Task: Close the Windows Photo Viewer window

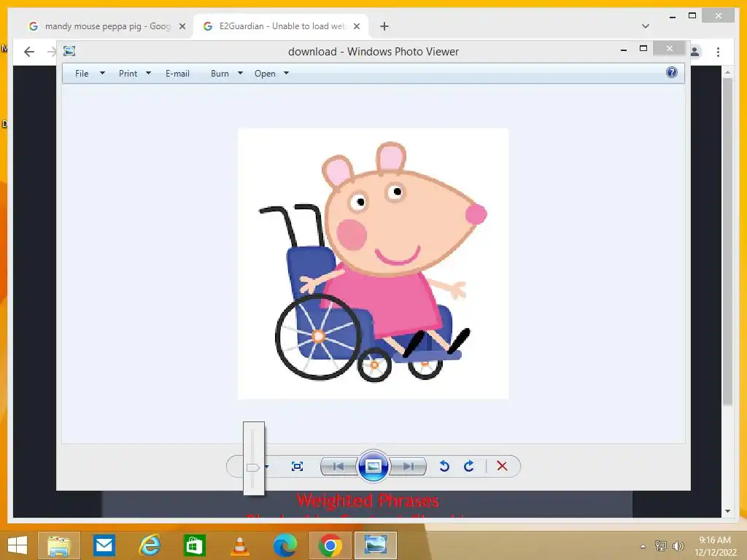Action: [x=670, y=49]
